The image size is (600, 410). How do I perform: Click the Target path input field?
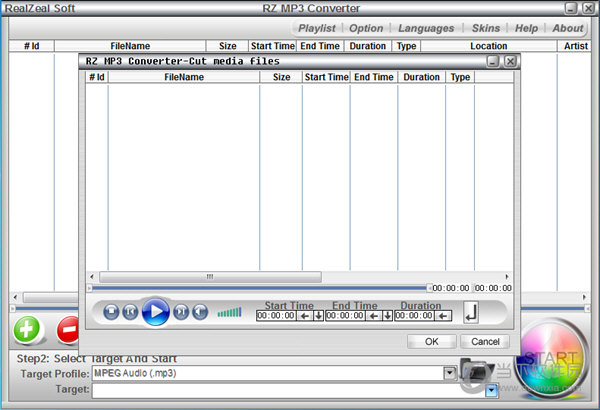[x=289, y=391]
